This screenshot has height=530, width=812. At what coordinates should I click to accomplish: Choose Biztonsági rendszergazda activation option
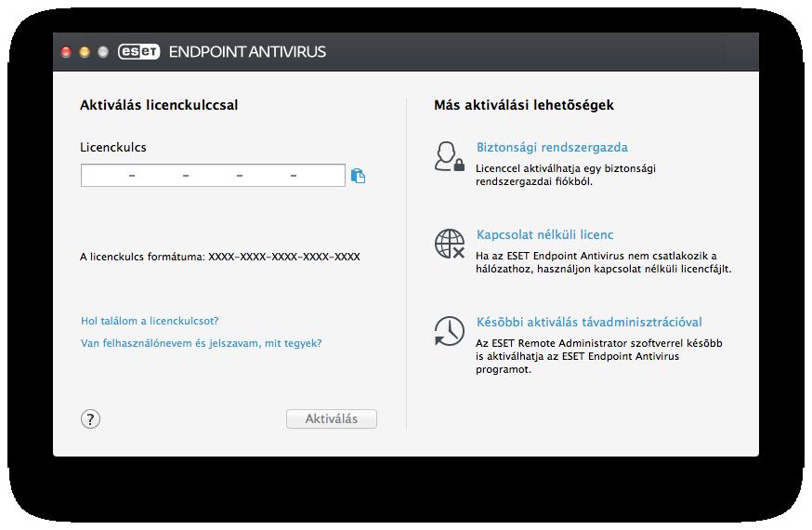(552, 147)
